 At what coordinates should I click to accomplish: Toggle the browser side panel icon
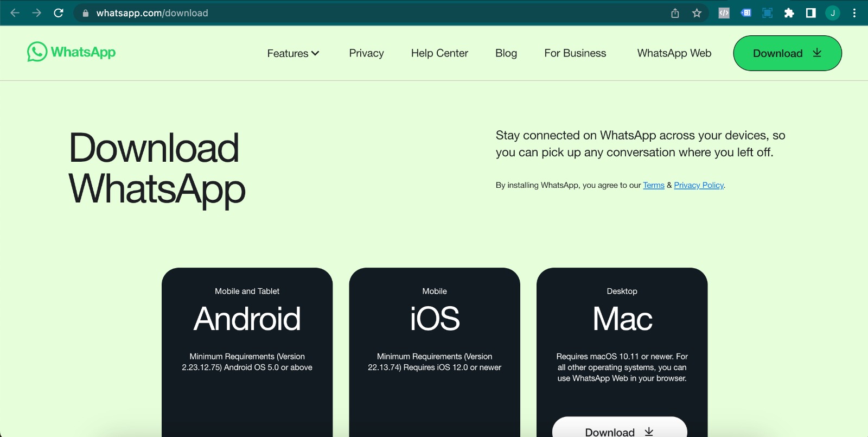(x=811, y=13)
